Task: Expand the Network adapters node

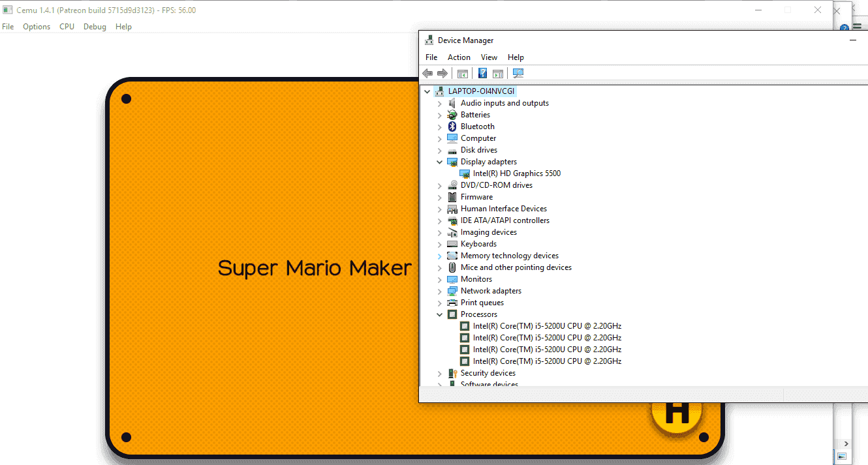Action: [x=440, y=291]
